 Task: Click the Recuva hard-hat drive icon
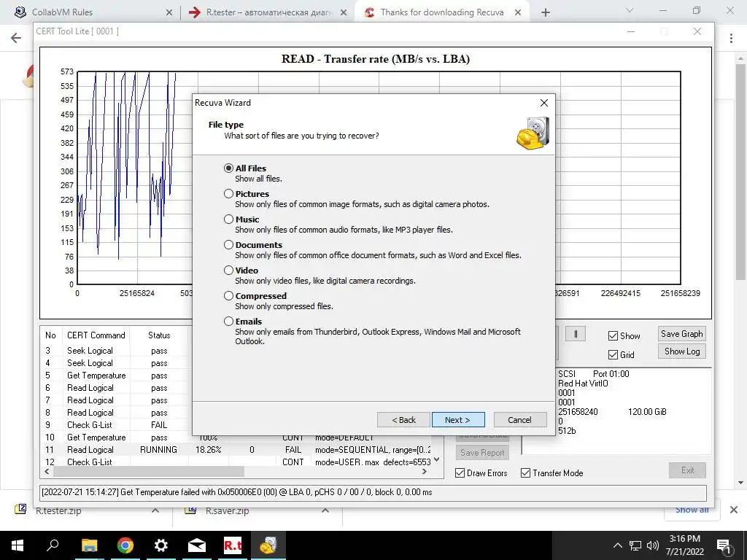pos(533,133)
